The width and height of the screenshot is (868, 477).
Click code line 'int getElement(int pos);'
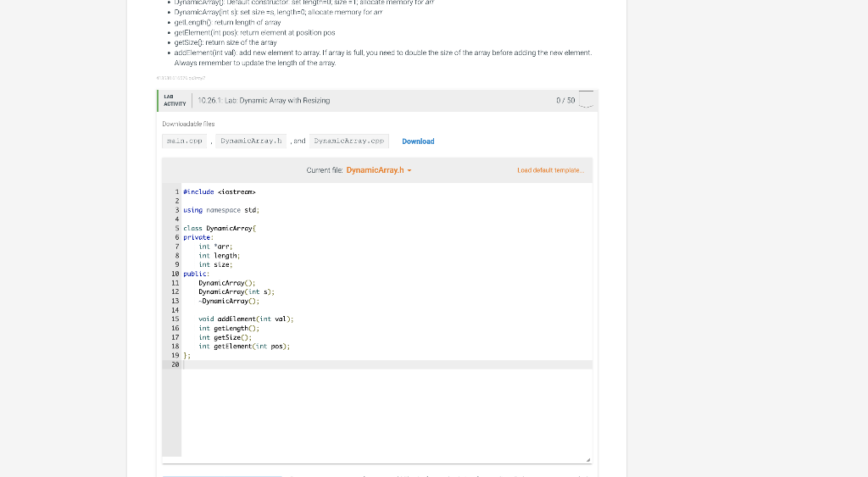(x=244, y=347)
